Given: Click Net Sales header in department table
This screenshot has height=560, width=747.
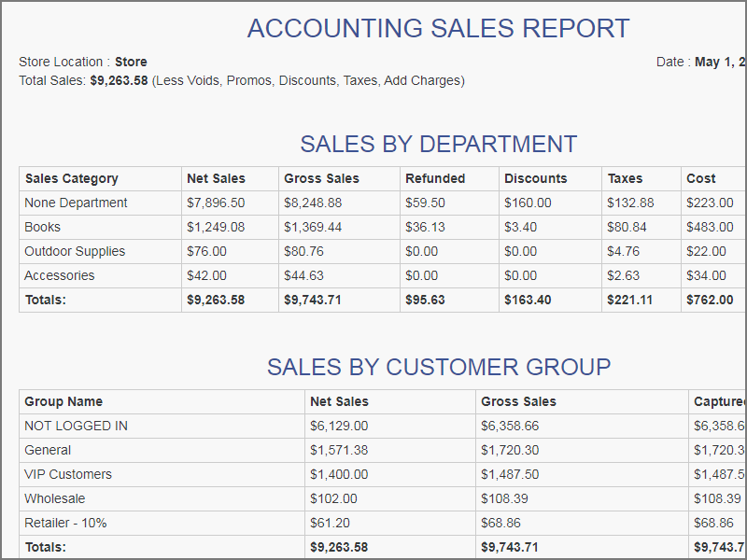Looking at the screenshot, I should tap(216, 178).
